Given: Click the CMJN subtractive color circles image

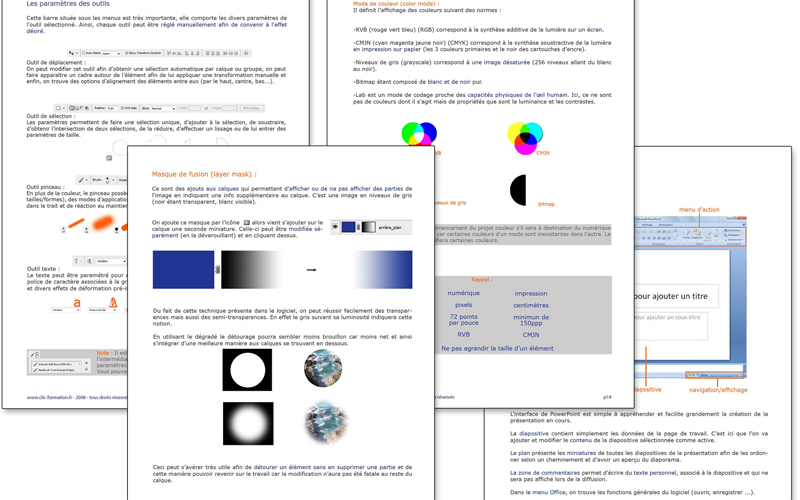Looking at the screenshot, I should coord(525,138).
